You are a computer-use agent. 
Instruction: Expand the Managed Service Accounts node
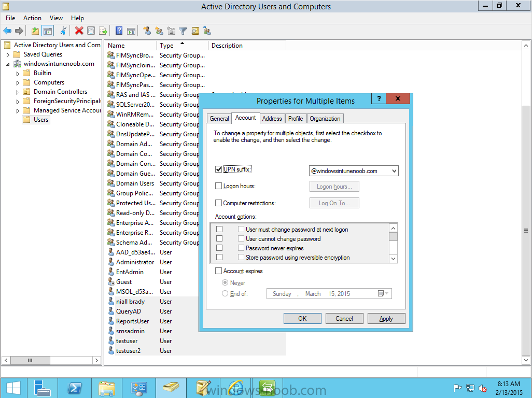18,110
